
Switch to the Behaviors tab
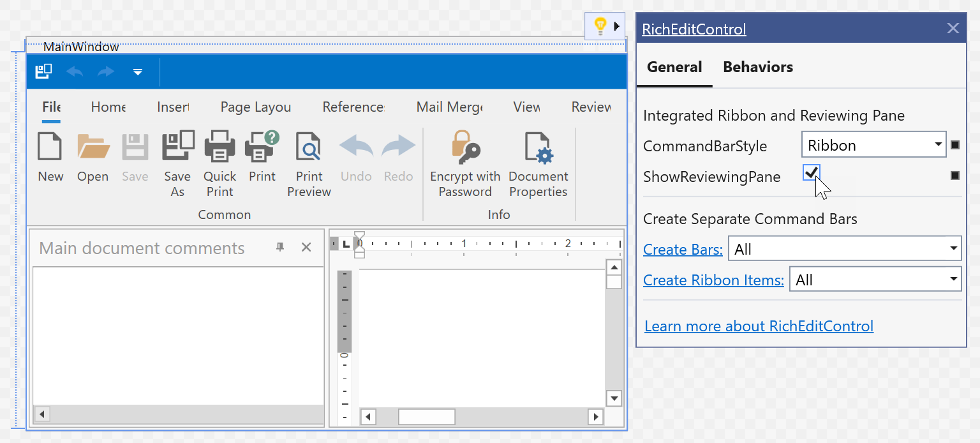coord(757,67)
